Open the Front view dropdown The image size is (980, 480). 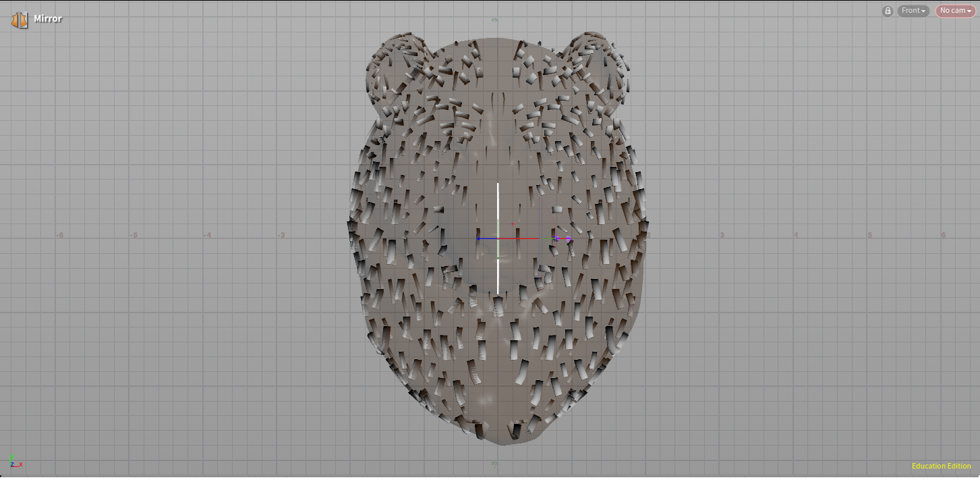point(913,11)
